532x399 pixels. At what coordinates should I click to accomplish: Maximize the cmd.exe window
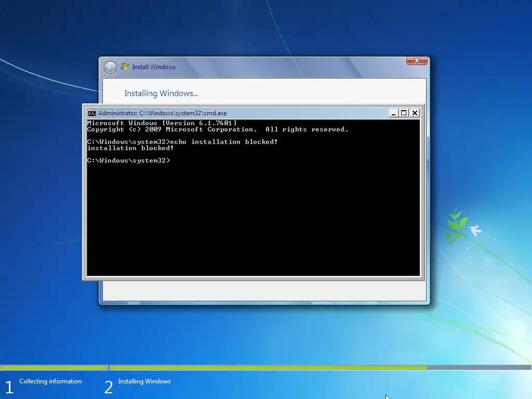404,113
